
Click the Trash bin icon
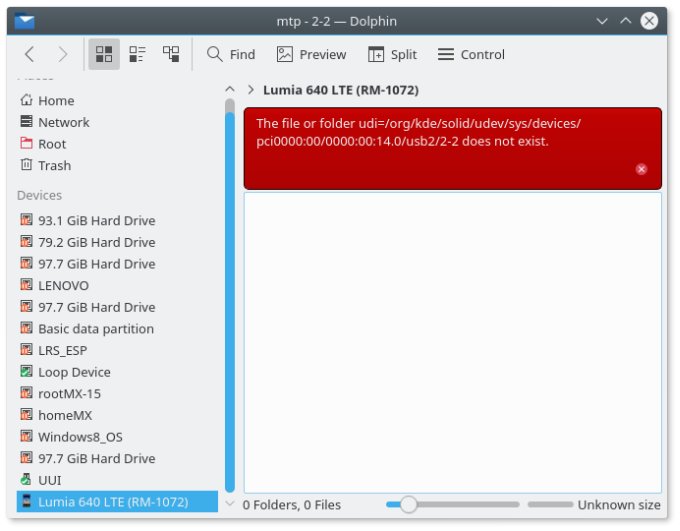coord(26,164)
